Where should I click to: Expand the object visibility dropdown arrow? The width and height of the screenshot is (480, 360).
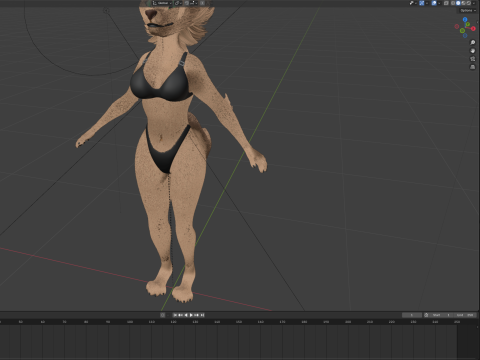[x=416, y=3]
